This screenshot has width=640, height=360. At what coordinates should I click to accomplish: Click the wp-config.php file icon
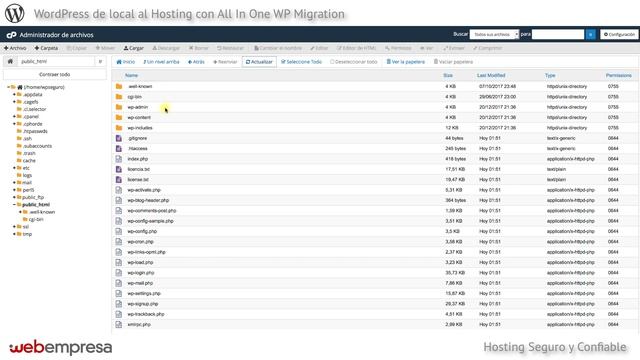[119, 231]
